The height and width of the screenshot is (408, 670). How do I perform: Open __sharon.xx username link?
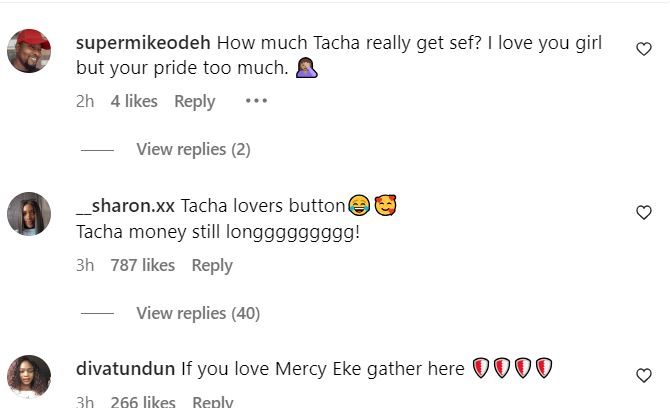pos(125,206)
